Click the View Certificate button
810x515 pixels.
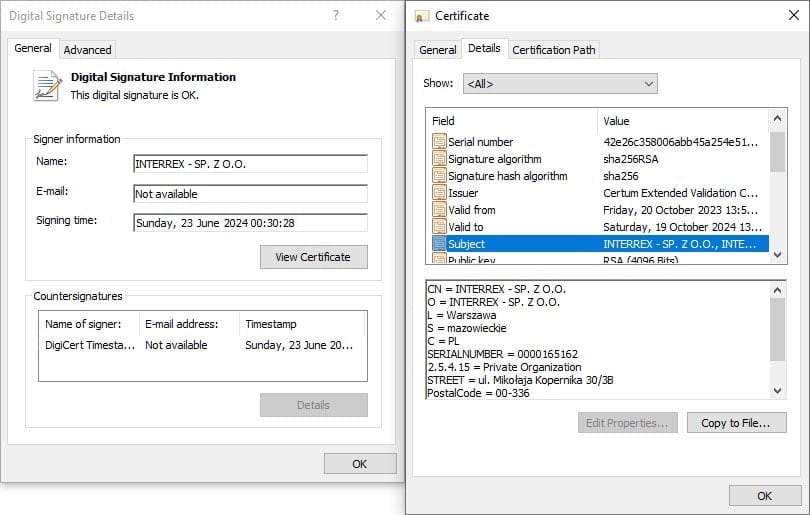click(314, 257)
